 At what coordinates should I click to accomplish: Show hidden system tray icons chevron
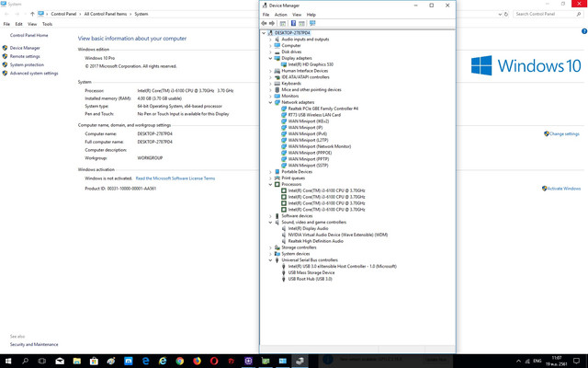tap(518, 361)
